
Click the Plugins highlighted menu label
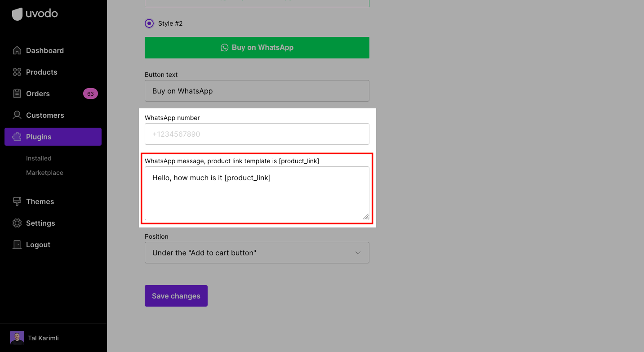39,137
